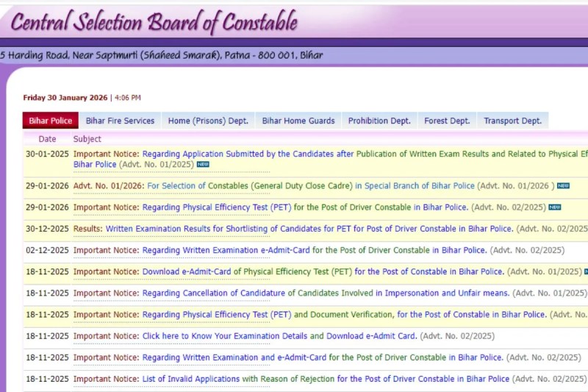Screen dimensions: 588x392
Task: Open 02-12-2025 Written Examination e-Admit-Card notice
Action: (315, 250)
